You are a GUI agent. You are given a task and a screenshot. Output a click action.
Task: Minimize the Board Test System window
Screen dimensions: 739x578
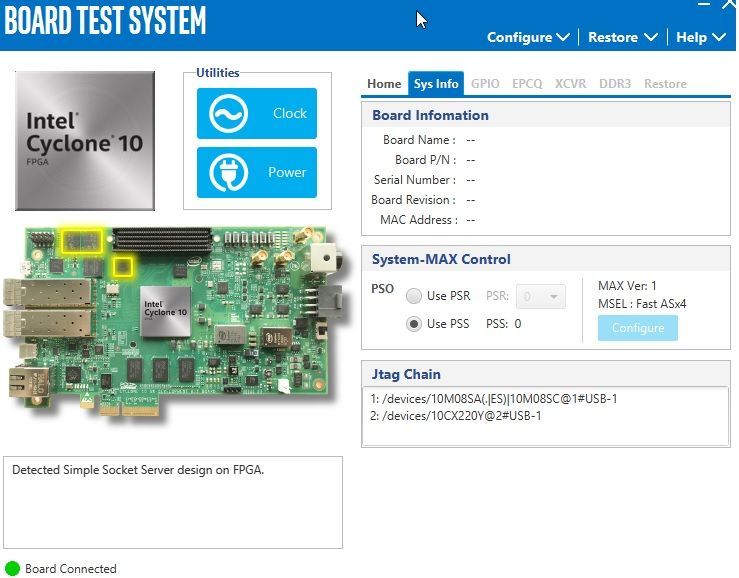pyautogui.click(x=704, y=4)
